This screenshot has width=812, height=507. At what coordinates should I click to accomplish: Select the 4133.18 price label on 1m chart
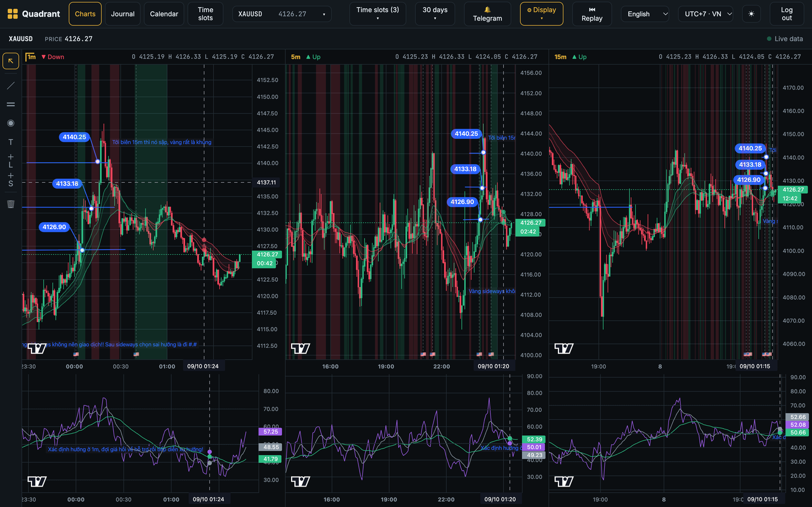pos(67,184)
